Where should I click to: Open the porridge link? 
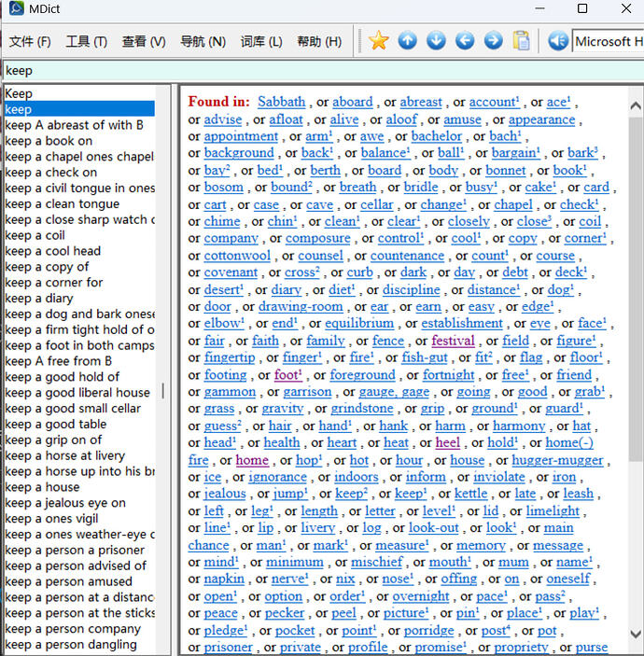(429, 631)
